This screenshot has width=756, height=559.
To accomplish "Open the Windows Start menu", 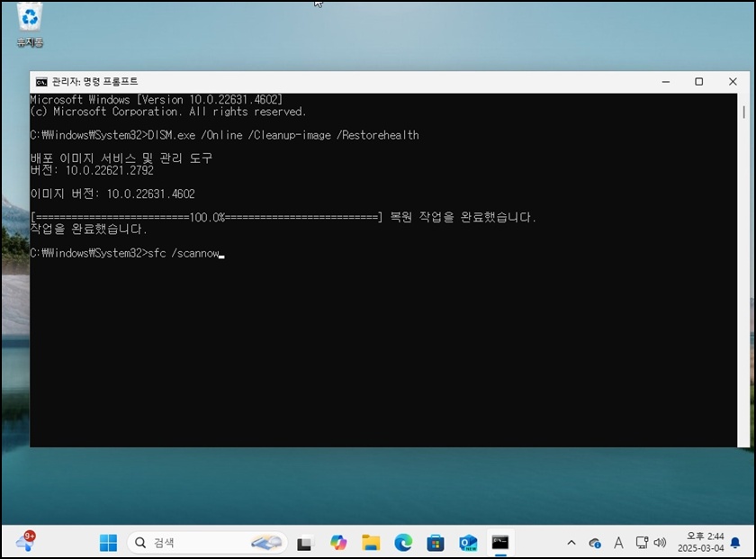I will [x=109, y=543].
